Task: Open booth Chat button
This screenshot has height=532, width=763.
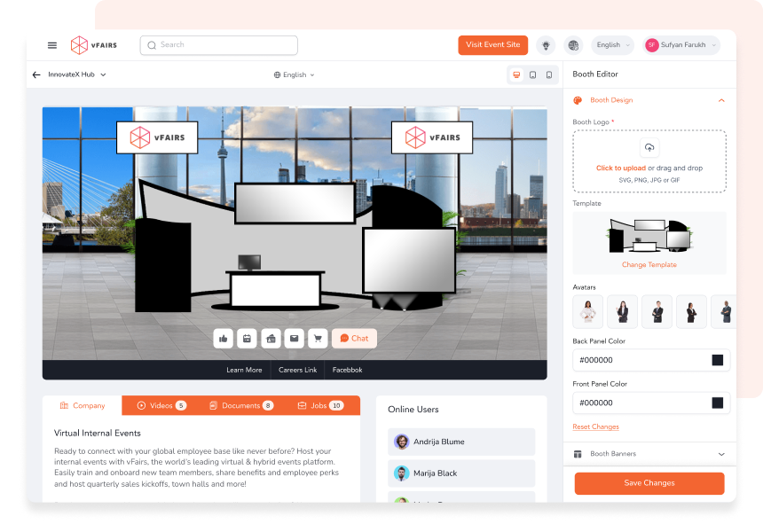Action: click(x=354, y=339)
